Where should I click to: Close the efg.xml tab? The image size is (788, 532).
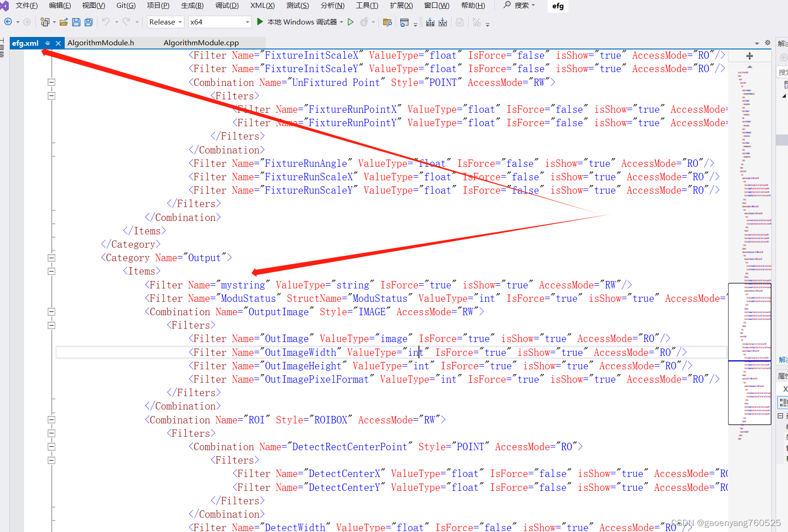pos(58,43)
